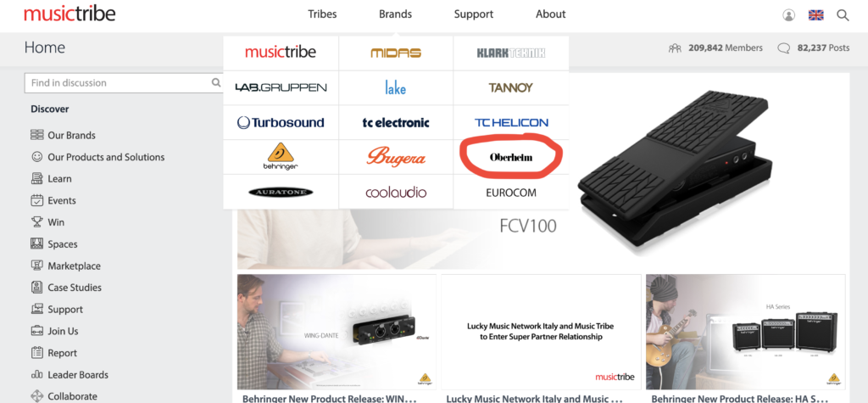Select the Behringer brand logo
The width and height of the screenshot is (868, 403).
click(281, 157)
